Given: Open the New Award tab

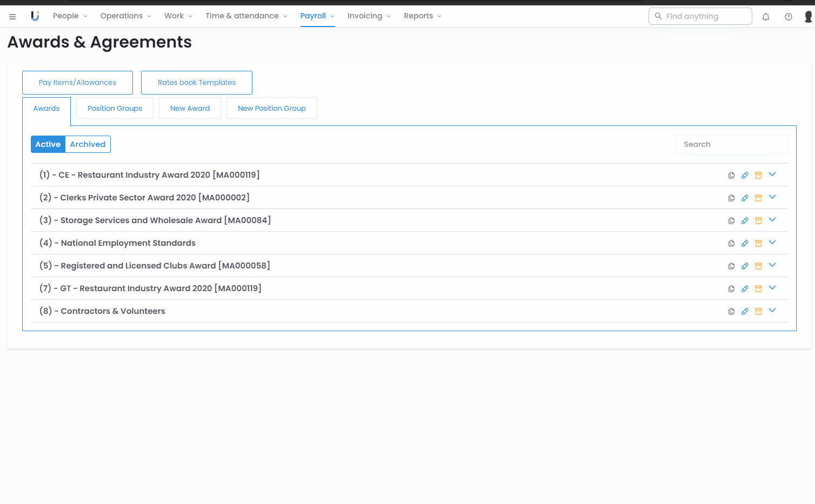Looking at the screenshot, I should pos(190,109).
